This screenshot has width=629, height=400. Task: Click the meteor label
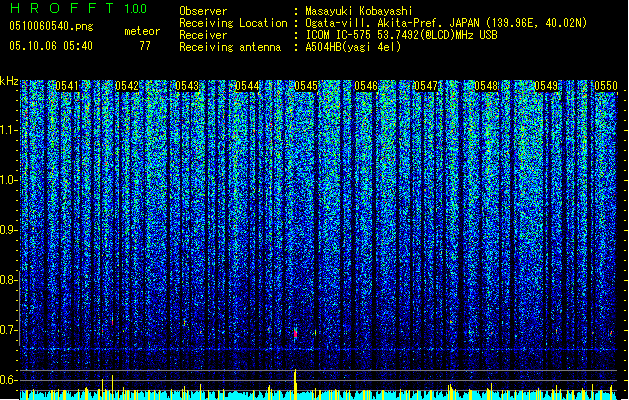pos(142,31)
